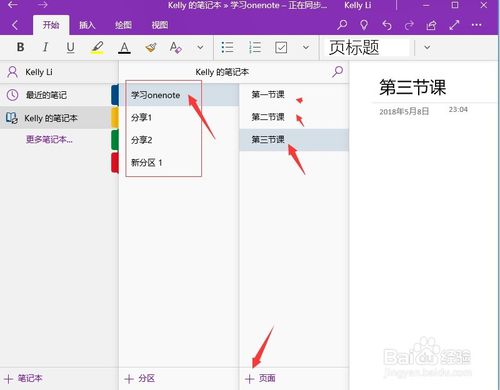Image resolution: width=500 pixels, height=390 pixels.
Task: Insert a bulleted list
Action: coord(227,47)
